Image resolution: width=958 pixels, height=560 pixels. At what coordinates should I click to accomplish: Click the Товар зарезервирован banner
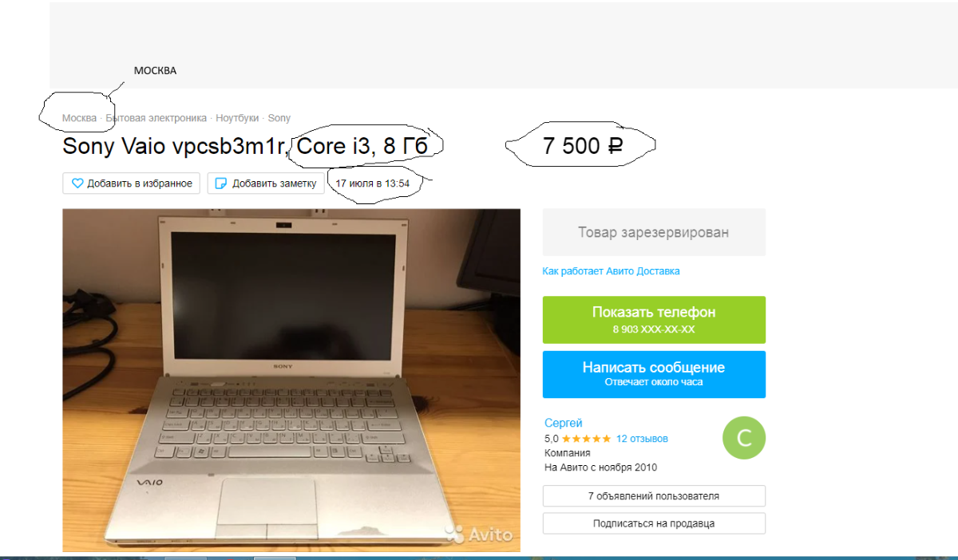click(x=654, y=232)
